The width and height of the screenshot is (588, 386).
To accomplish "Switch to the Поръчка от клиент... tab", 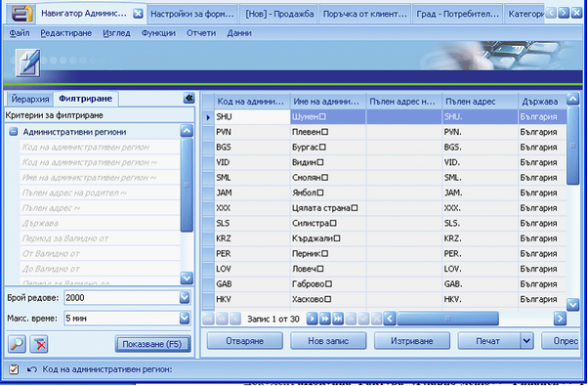I will tap(365, 14).
